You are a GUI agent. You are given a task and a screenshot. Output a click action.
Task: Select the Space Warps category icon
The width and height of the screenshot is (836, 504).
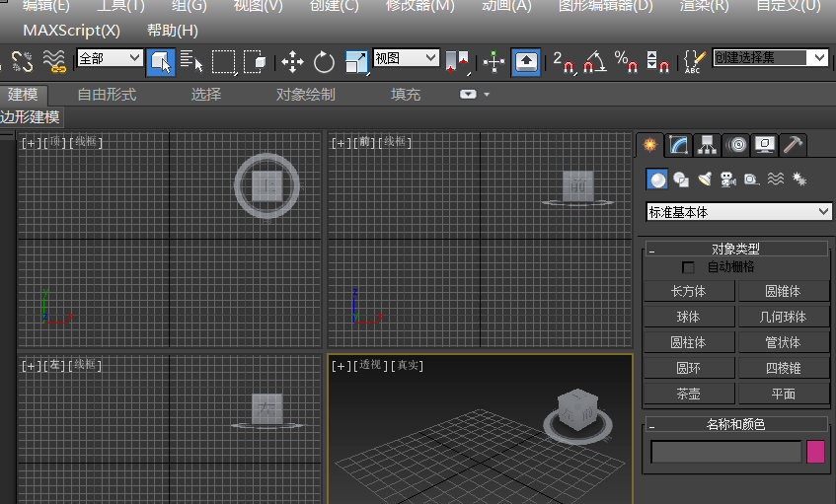click(x=776, y=179)
